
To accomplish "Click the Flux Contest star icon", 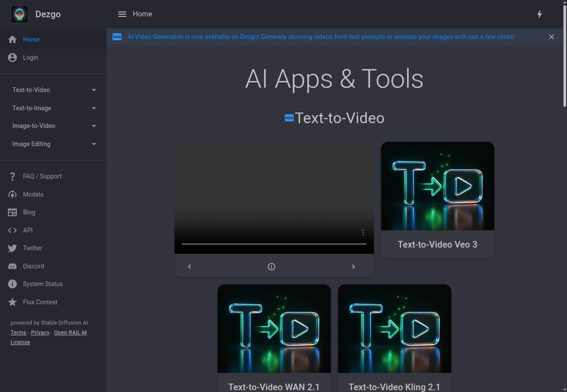I will coord(12,302).
